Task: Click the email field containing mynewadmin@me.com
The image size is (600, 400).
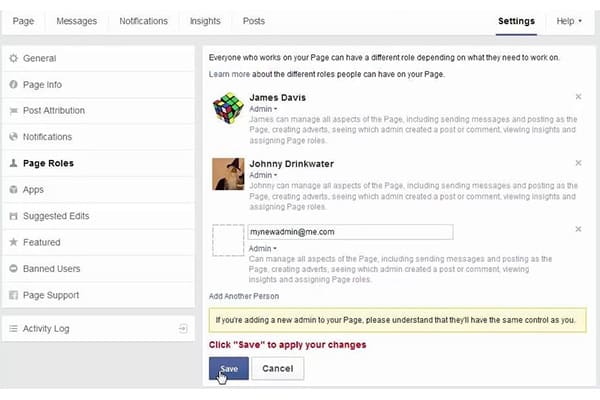Action: 351,232
